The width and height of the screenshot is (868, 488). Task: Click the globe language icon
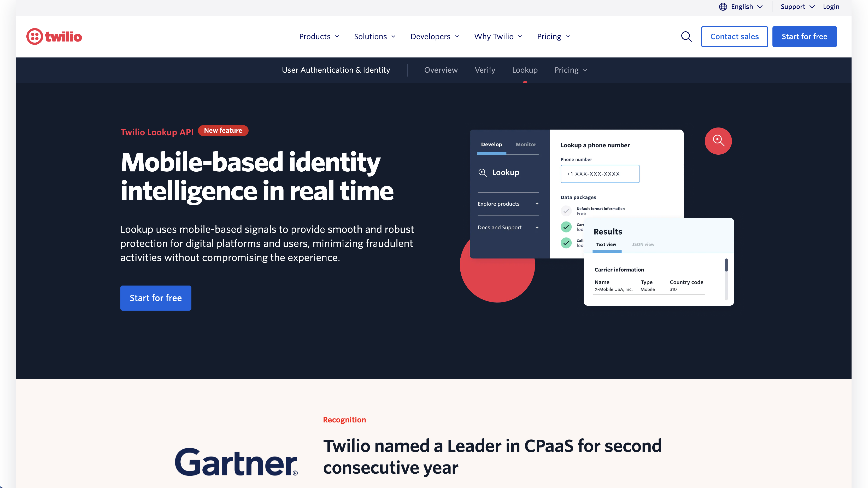coord(723,7)
